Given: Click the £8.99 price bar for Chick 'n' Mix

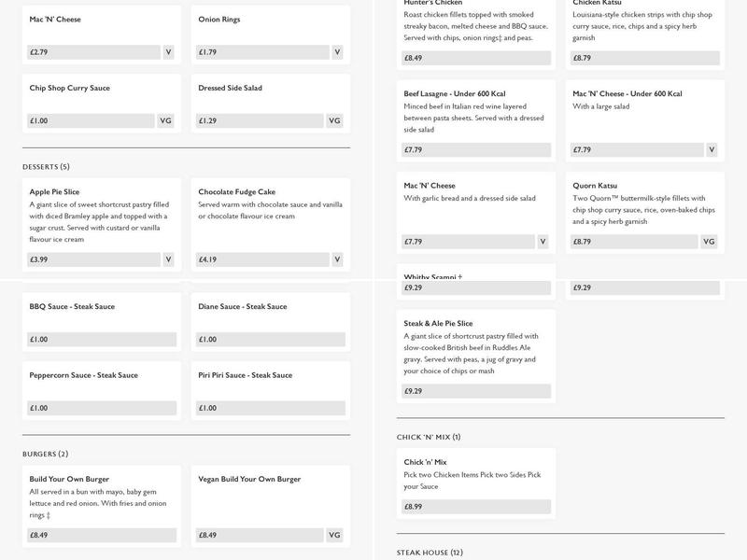Looking at the screenshot, I should click(475, 507).
